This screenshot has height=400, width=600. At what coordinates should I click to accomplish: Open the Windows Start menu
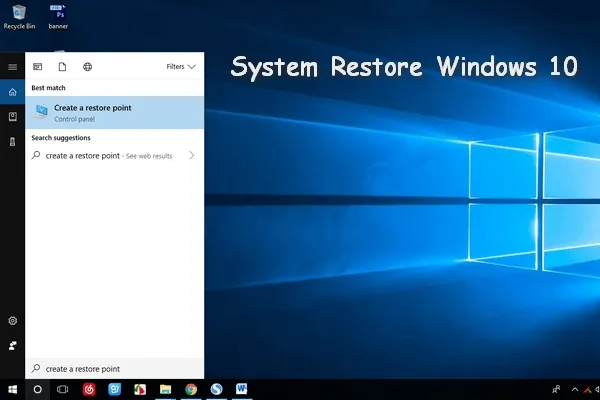(12, 388)
